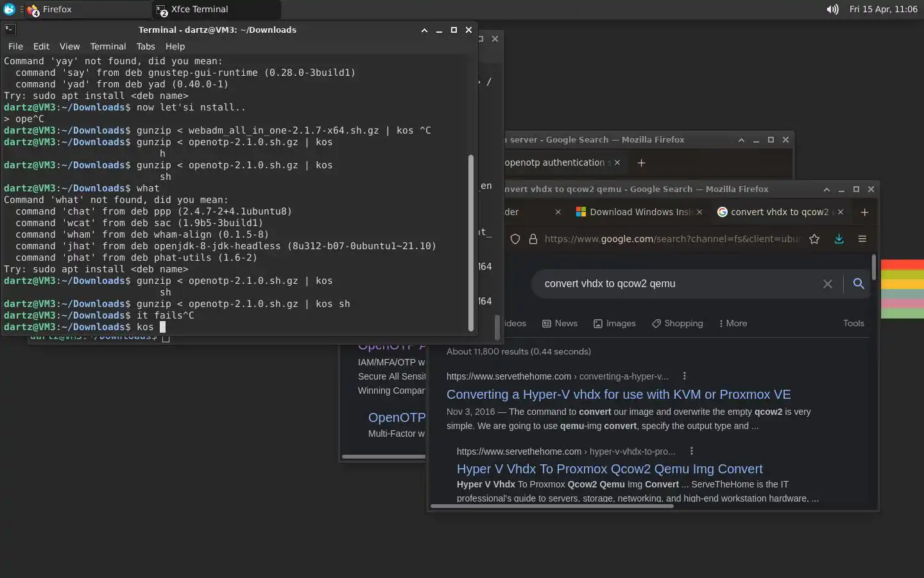Image resolution: width=924 pixels, height=578 pixels.
Task: Click the Google search box text
Action: click(610, 283)
